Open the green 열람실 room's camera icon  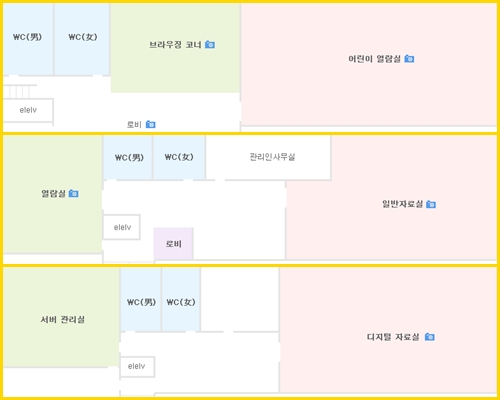74,193
